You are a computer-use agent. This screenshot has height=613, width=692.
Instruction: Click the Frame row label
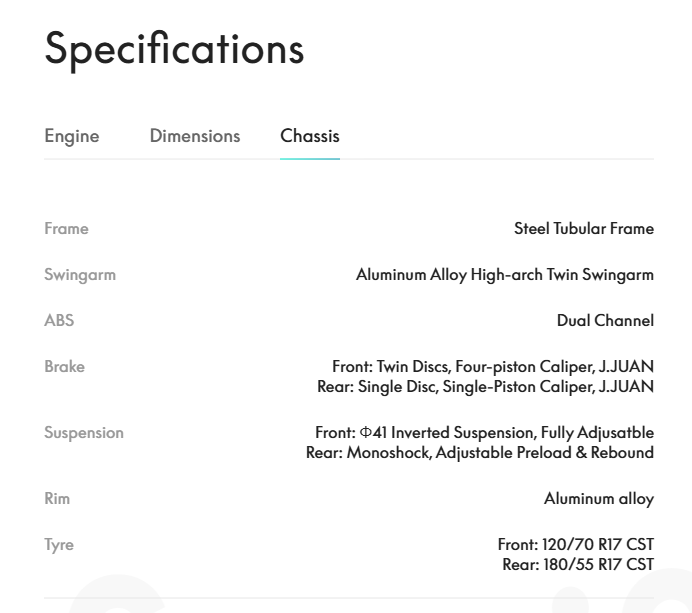click(x=66, y=229)
